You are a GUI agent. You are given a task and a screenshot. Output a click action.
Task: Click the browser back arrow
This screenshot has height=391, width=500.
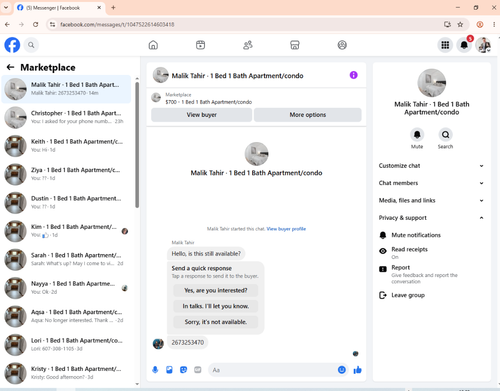tap(7, 24)
